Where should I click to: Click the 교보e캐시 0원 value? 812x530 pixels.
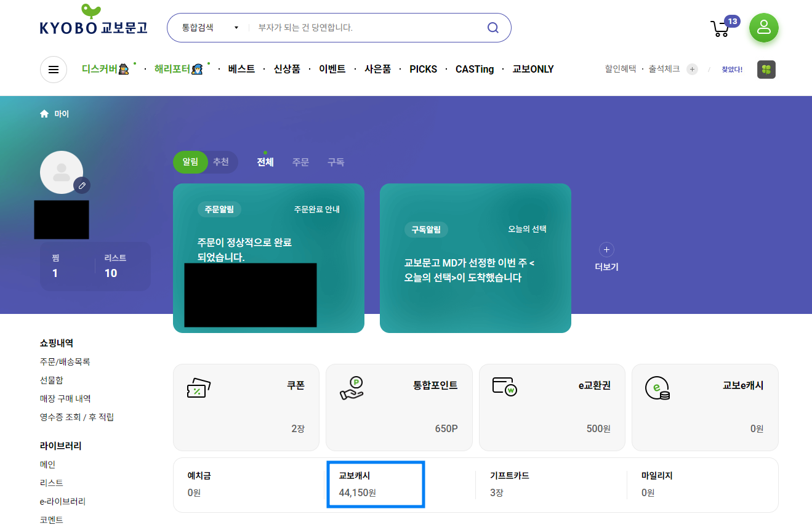click(x=757, y=428)
